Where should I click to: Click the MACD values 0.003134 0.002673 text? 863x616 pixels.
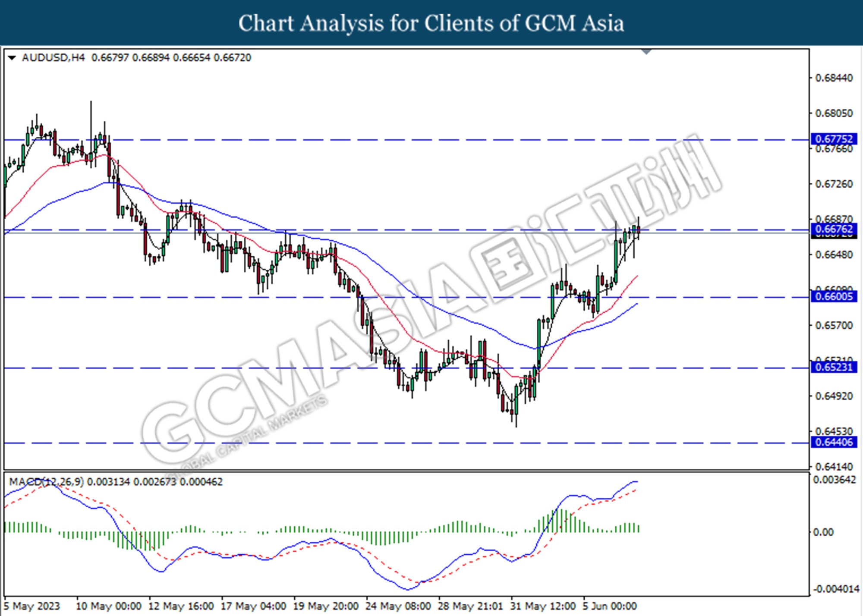click(x=132, y=482)
